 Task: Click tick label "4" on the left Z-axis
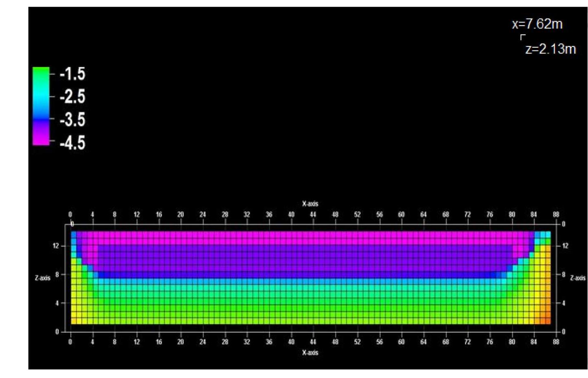tap(57, 303)
